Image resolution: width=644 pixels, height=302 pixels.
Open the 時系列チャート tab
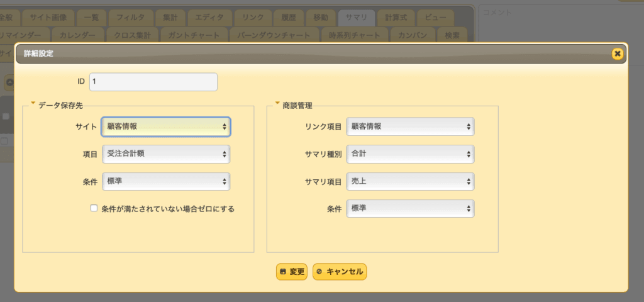[x=355, y=35]
